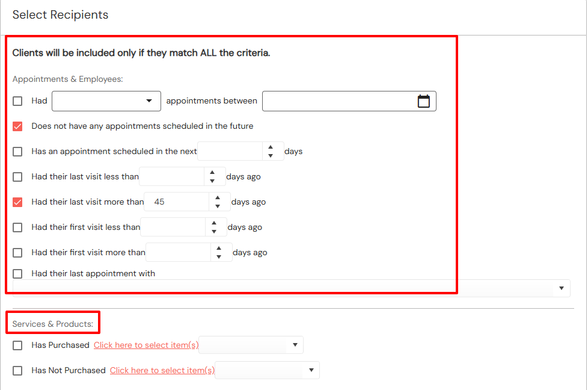Decrease days for last visit less than
The height and width of the screenshot is (390, 588).
pyautogui.click(x=214, y=180)
